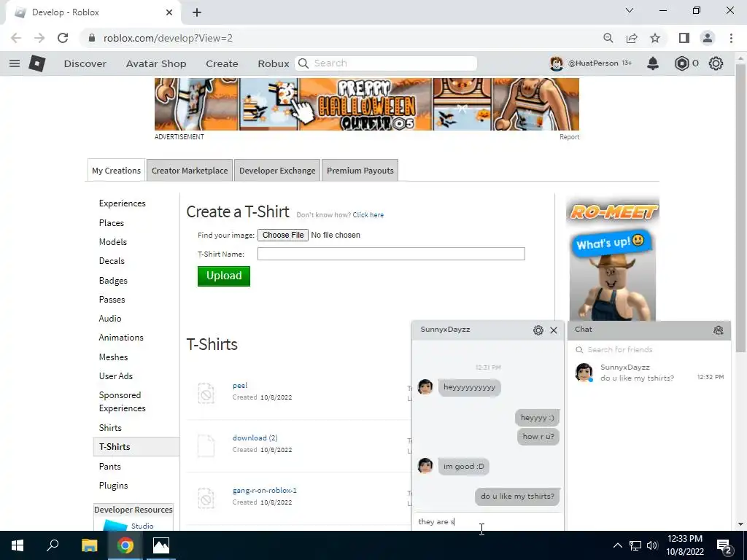Reload the page in Chrome
The width and height of the screenshot is (747, 560).
[x=63, y=38]
